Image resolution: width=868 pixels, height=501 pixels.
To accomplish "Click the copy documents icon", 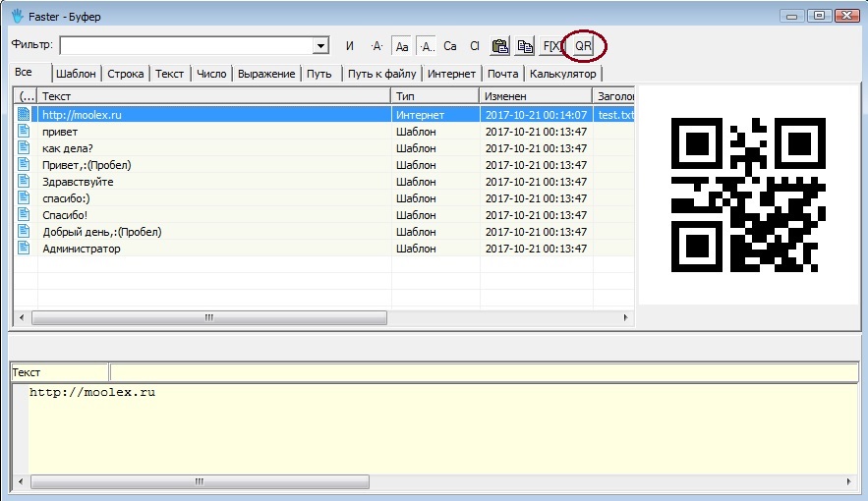I will (525, 46).
